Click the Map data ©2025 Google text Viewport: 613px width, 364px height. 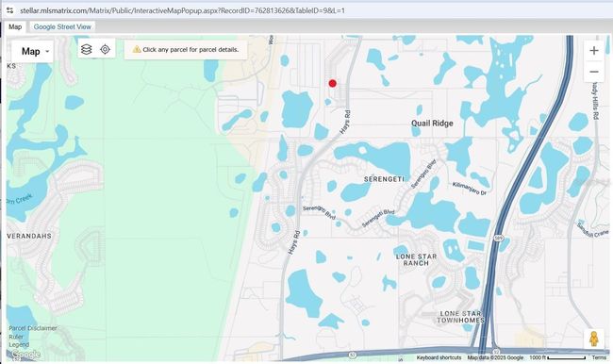pyautogui.click(x=495, y=357)
